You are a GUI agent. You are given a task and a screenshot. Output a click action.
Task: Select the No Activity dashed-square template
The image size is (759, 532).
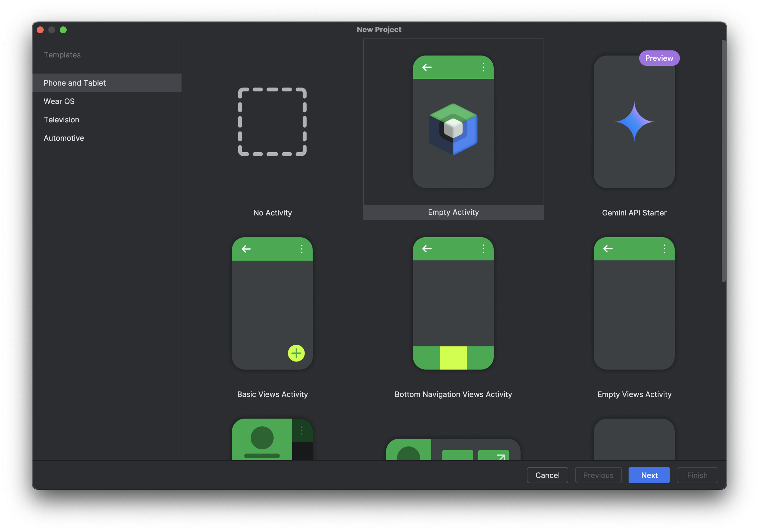272,122
